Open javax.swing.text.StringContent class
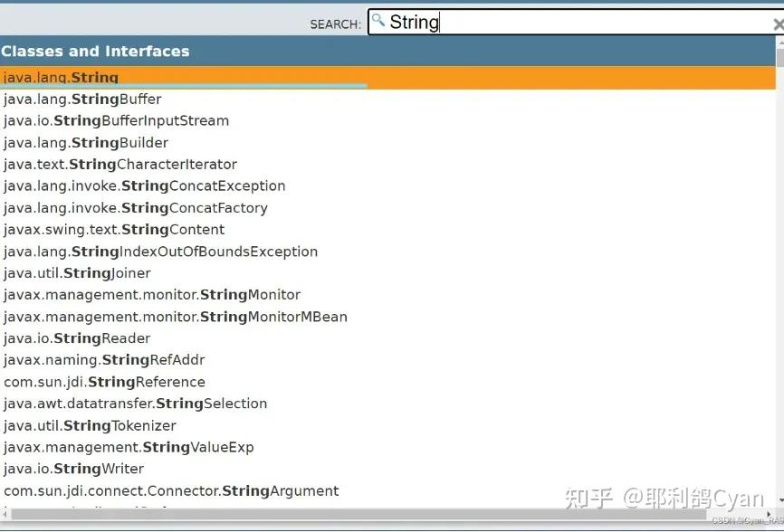 click(x=114, y=230)
